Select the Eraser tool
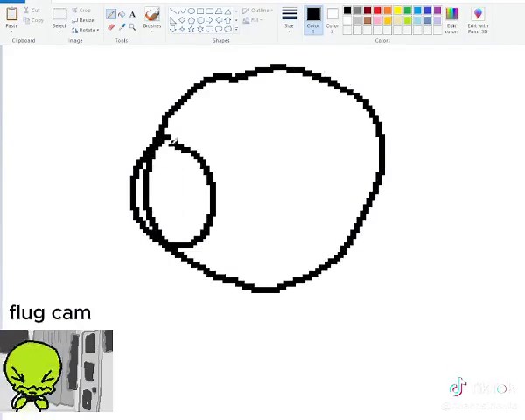This screenshot has height=420, width=525. click(x=111, y=27)
